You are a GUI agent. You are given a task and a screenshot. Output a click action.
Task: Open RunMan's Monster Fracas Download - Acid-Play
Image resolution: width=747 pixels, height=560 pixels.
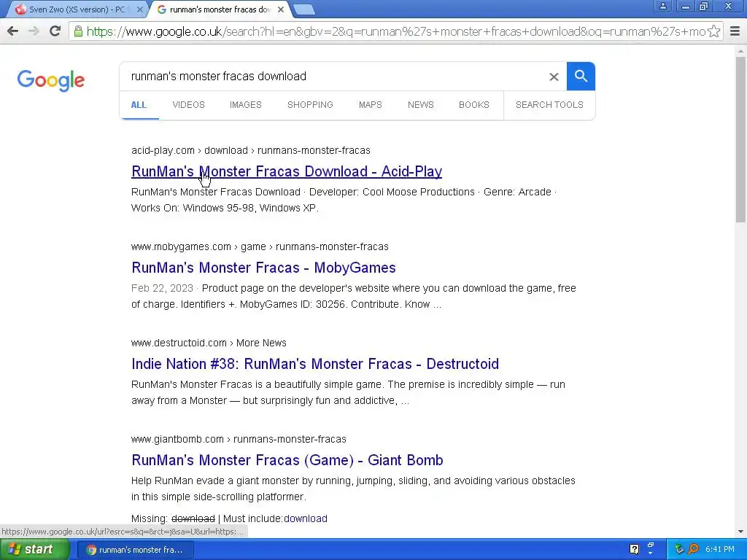[x=287, y=171]
